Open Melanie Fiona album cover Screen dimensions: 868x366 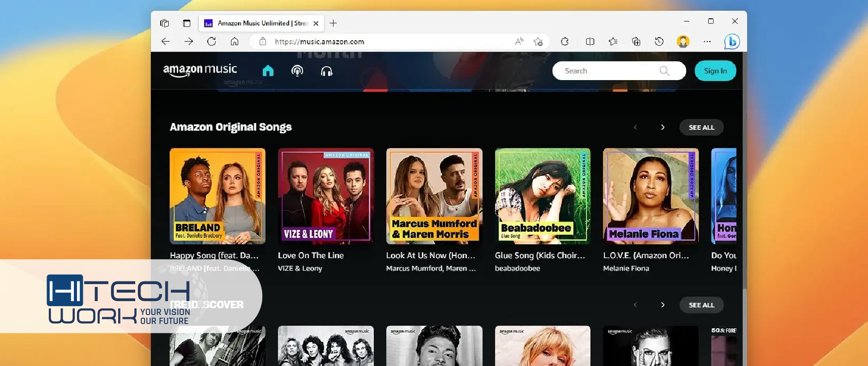(x=651, y=196)
